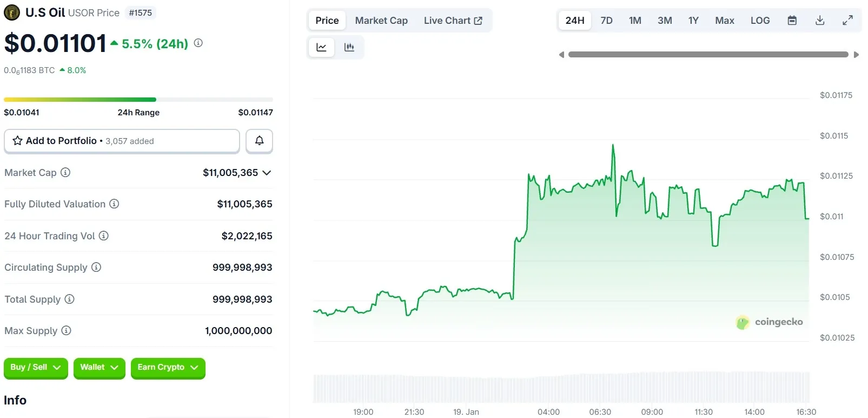The height and width of the screenshot is (418, 868).
Task: Click the info icon next to Market Cap
Action: [65, 173]
